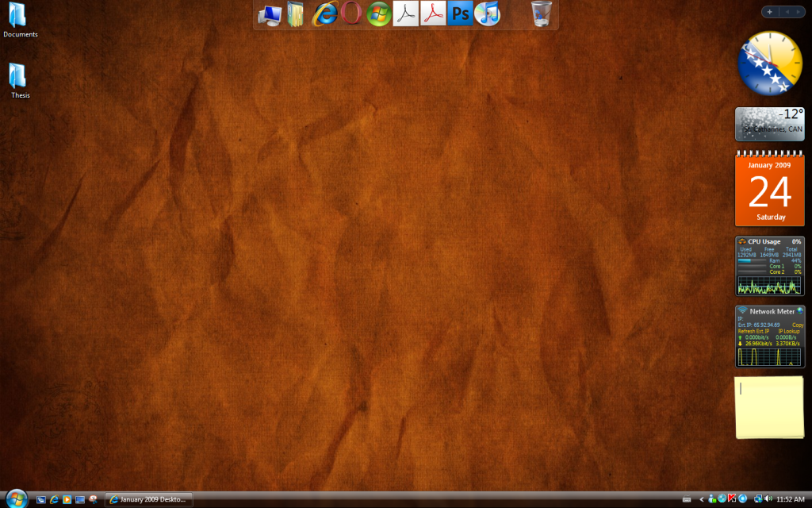Click the 11:52 AM taskbar clock
Image resolution: width=812 pixels, height=508 pixels.
point(791,500)
